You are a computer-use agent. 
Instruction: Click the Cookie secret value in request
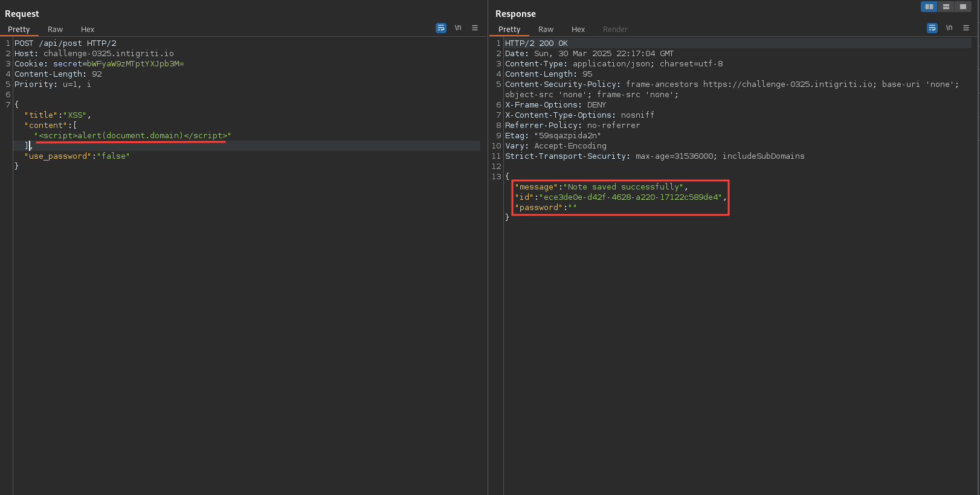coord(135,64)
